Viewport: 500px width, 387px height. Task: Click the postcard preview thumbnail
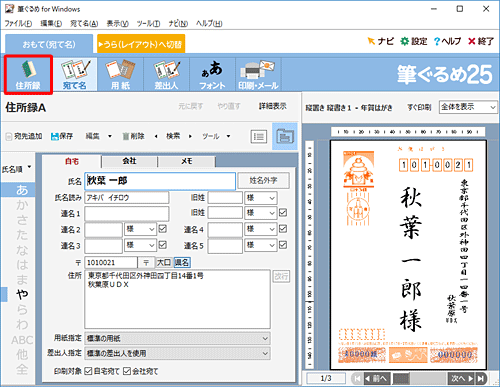(408, 255)
